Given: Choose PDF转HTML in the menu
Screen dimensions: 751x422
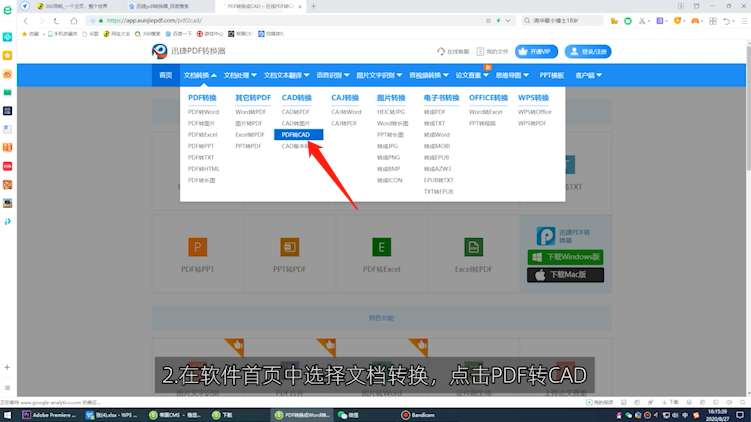Looking at the screenshot, I should pos(204,169).
